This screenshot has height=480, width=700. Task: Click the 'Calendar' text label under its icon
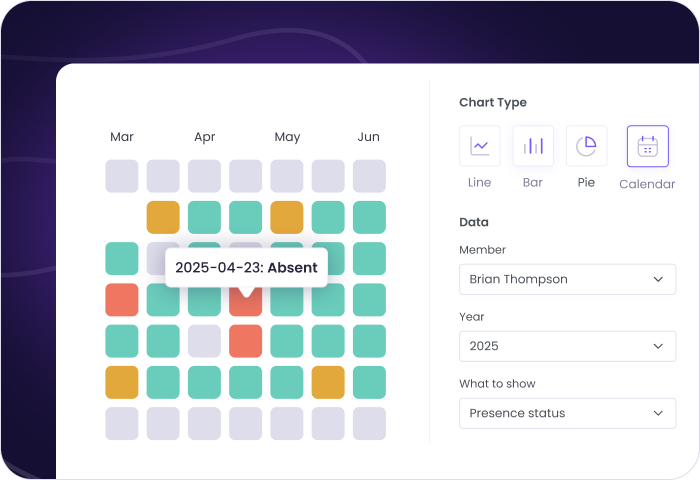tap(647, 184)
